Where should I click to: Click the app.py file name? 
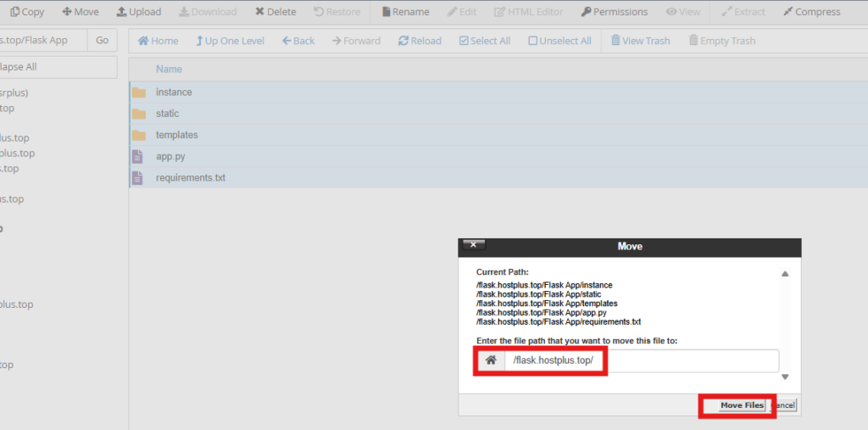point(170,157)
